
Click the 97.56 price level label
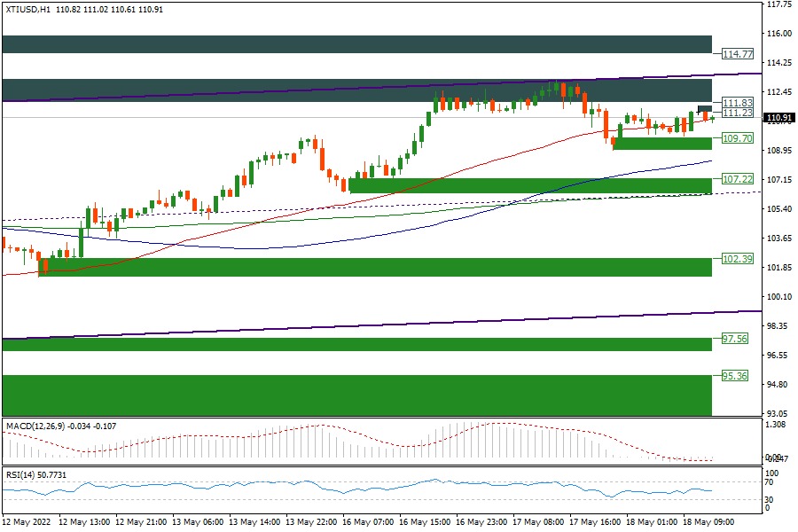(735, 340)
